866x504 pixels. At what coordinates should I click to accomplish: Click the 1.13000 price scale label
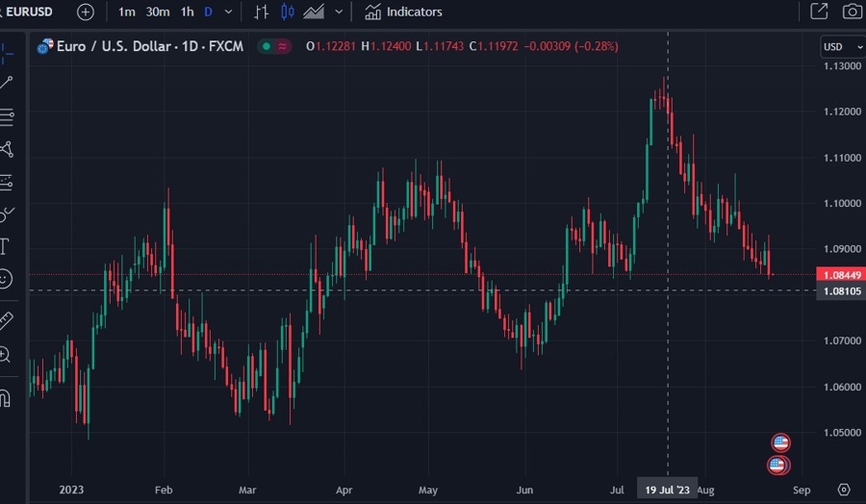[x=842, y=65]
